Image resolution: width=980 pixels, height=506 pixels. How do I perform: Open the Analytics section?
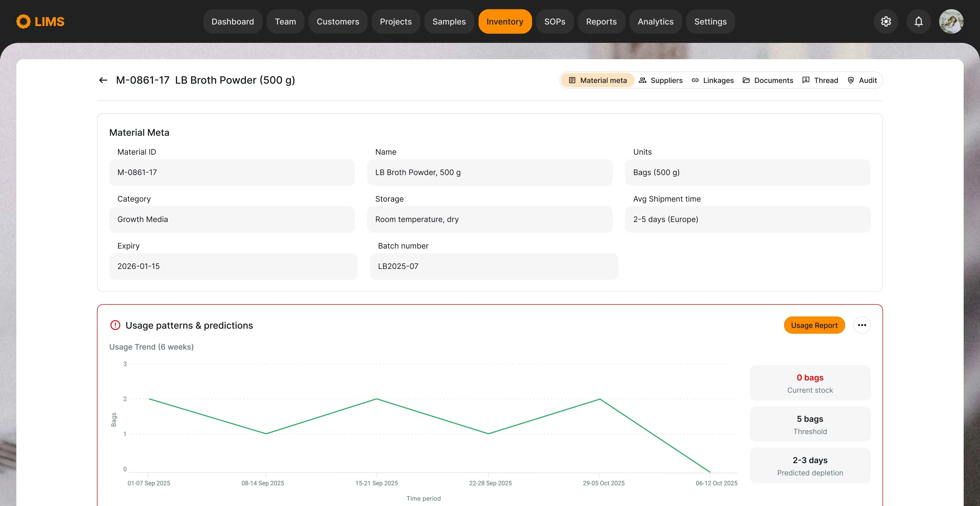(655, 21)
